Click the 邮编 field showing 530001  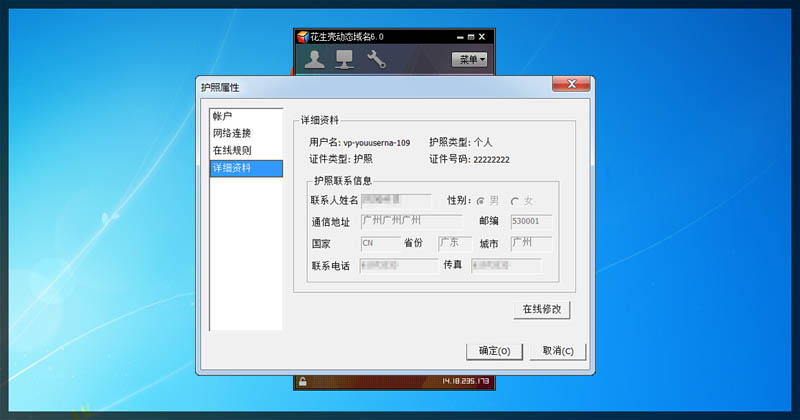(x=531, y=221)
